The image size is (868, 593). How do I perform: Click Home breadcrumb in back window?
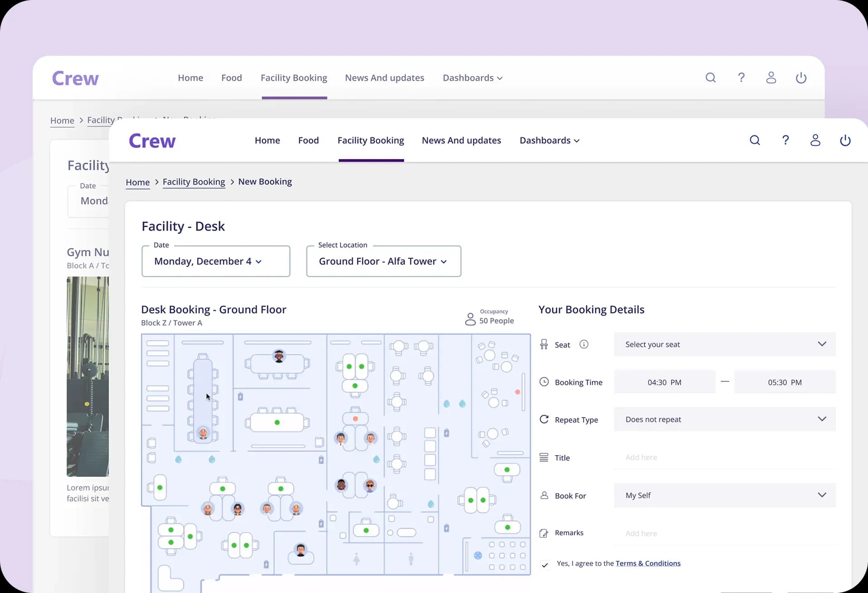[62, 121]
